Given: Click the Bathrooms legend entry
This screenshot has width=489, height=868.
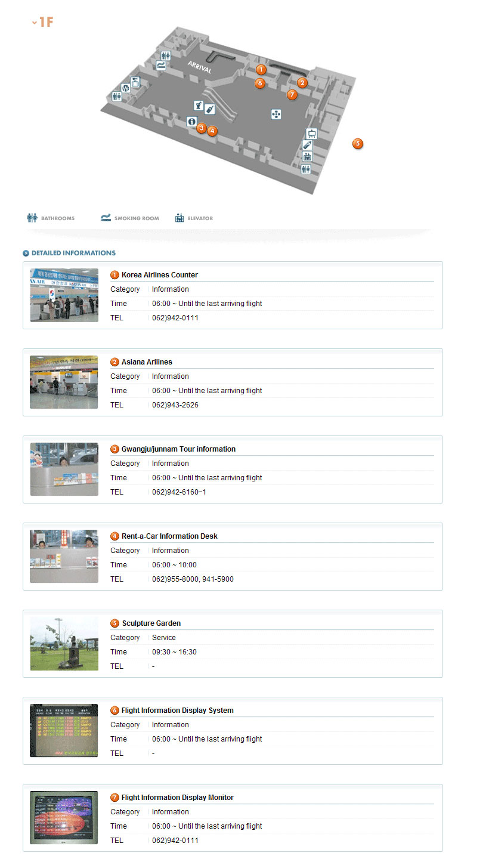Looking at the screenshot, I should (x=51, y=218).
